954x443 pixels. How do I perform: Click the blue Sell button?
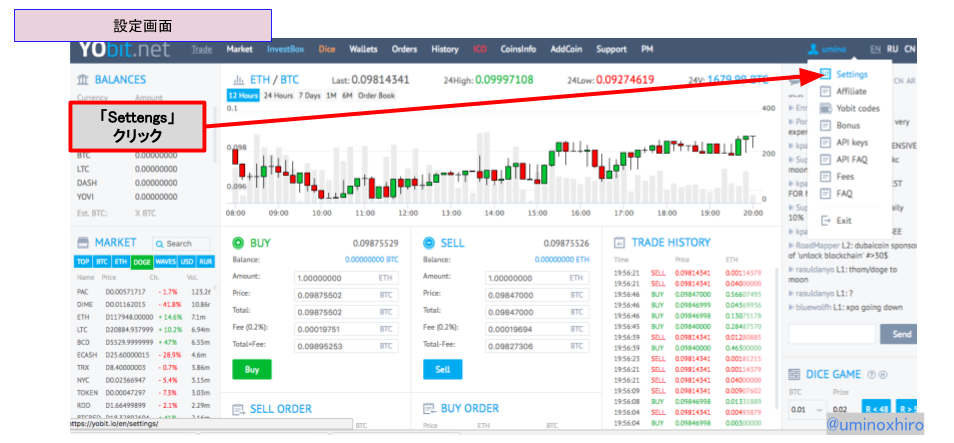pos(442,369)
